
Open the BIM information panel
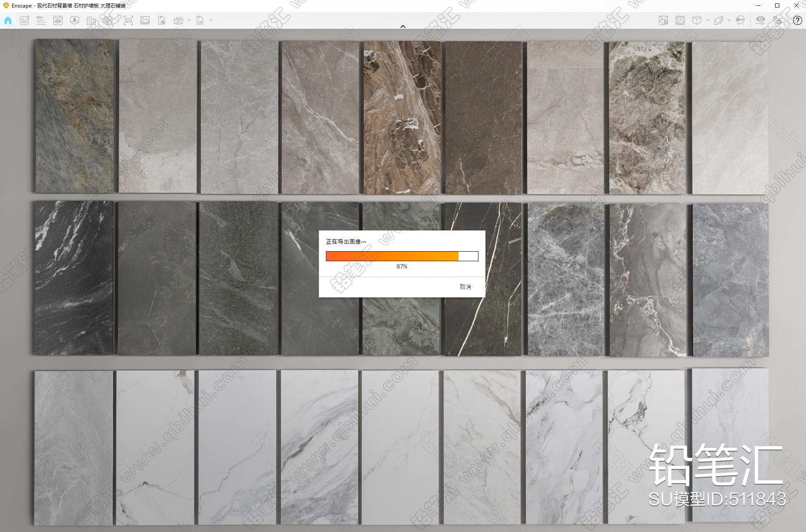(41, 20)
